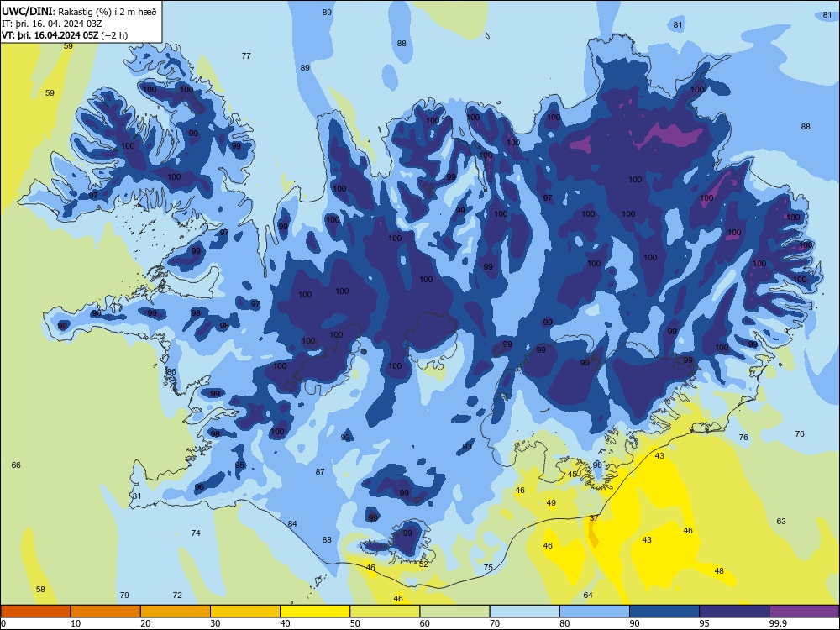Click the '99.9' legend tick label

(x=777, y=623)
